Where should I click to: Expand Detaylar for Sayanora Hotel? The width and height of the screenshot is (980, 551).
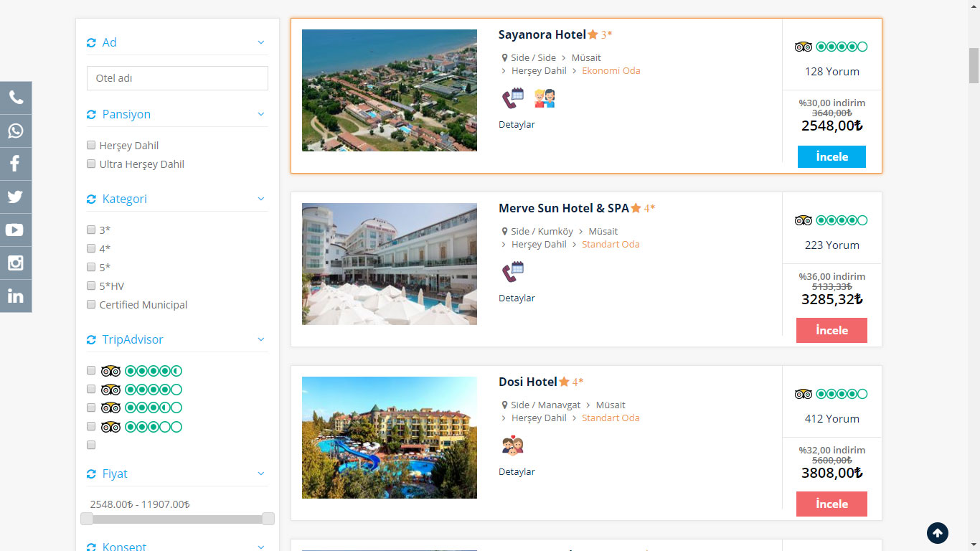tap(517, 125)
